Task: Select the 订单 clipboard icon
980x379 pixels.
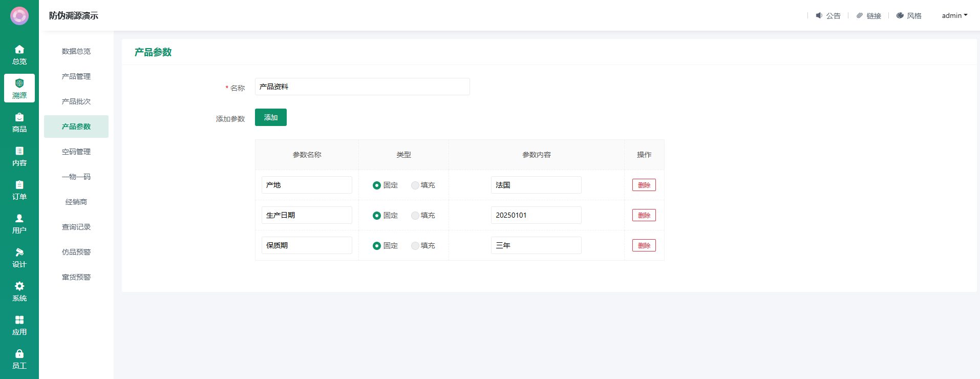Action: (x=19, y=185)
